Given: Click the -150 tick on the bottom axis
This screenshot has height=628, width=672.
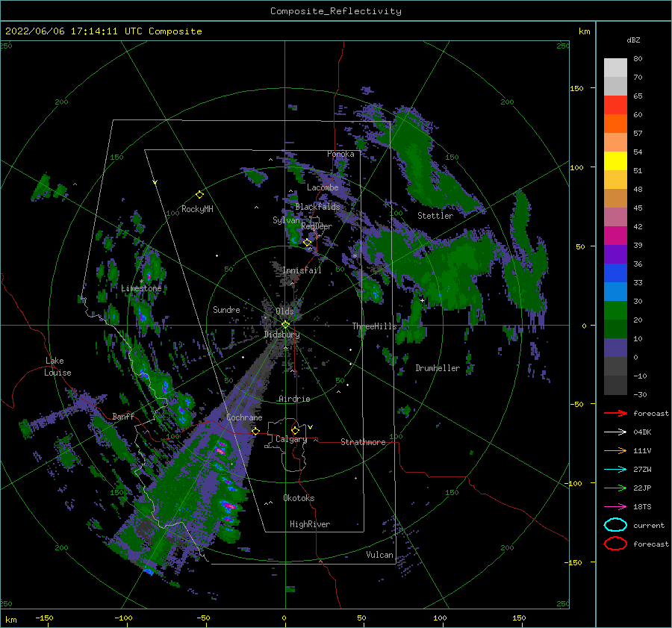Looking at the screenshot, I should tap(44, 618).
